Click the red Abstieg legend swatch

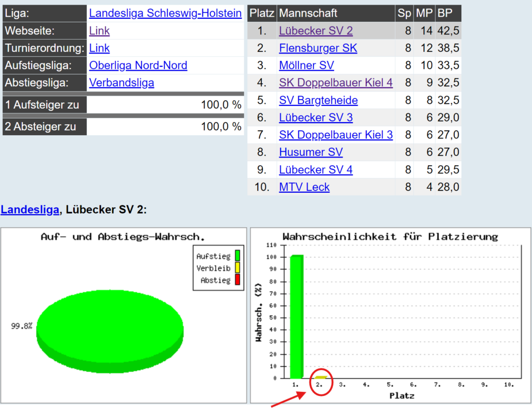click(237, 280)
